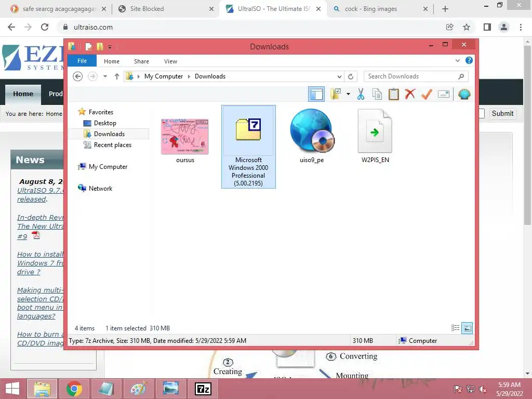Reload the ultraiso.com page
532x399 pixels.
pos(45,27)
